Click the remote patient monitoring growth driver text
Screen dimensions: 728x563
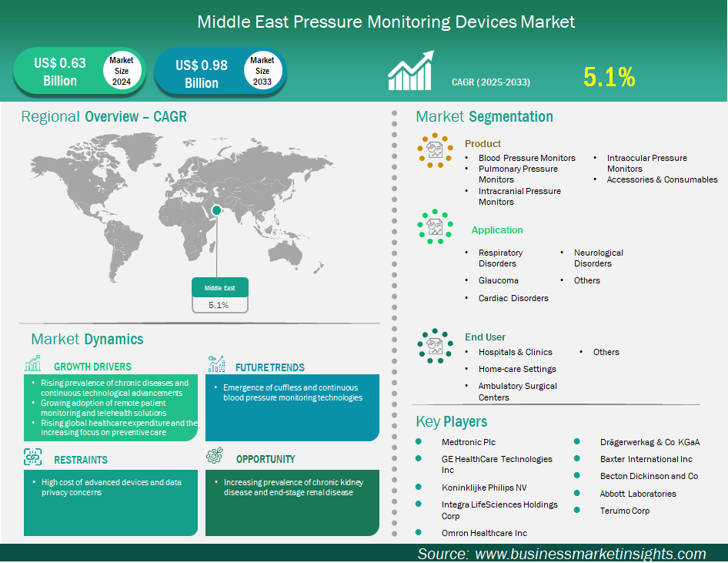click(104, 408)
